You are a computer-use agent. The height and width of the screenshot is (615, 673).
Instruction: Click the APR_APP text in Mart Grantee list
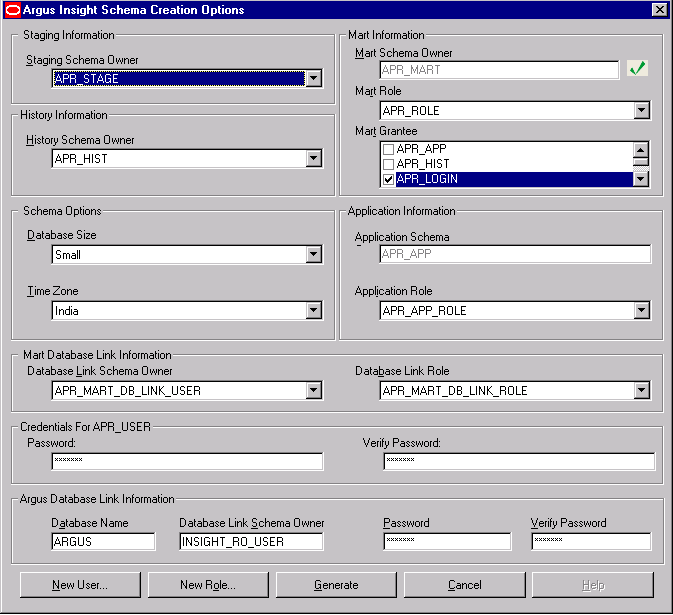click(421, 149)
